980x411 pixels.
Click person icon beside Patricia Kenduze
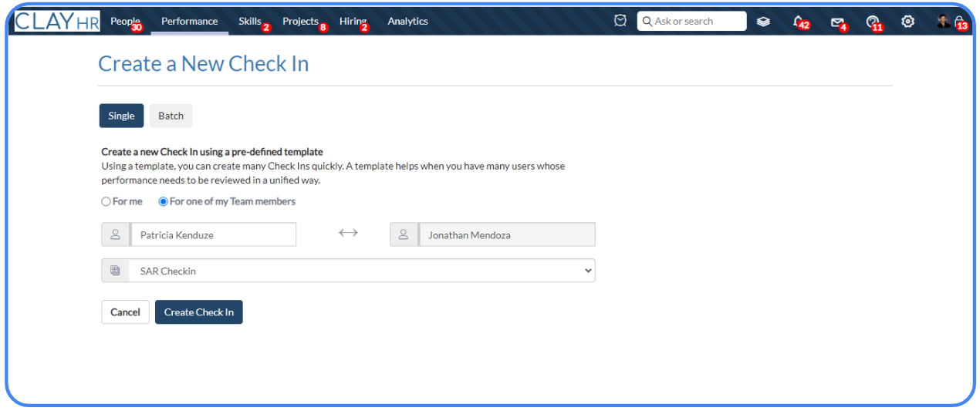115,234
